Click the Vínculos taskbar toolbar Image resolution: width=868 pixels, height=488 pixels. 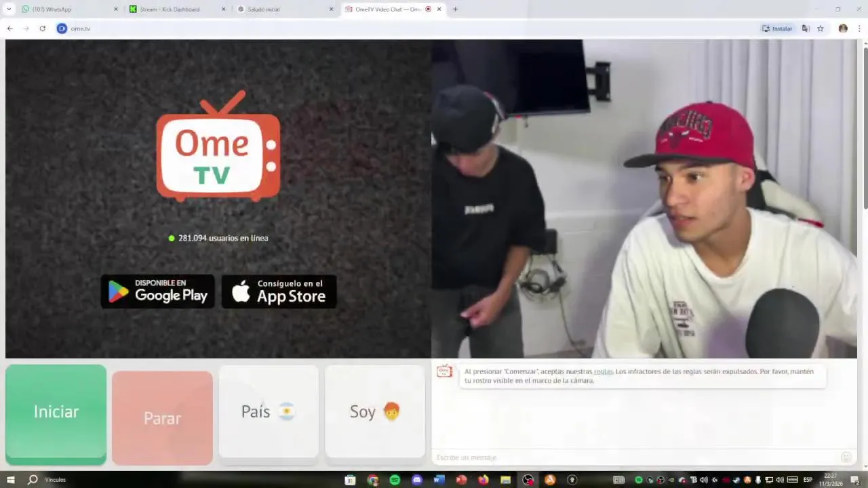(x=56, y=480)
